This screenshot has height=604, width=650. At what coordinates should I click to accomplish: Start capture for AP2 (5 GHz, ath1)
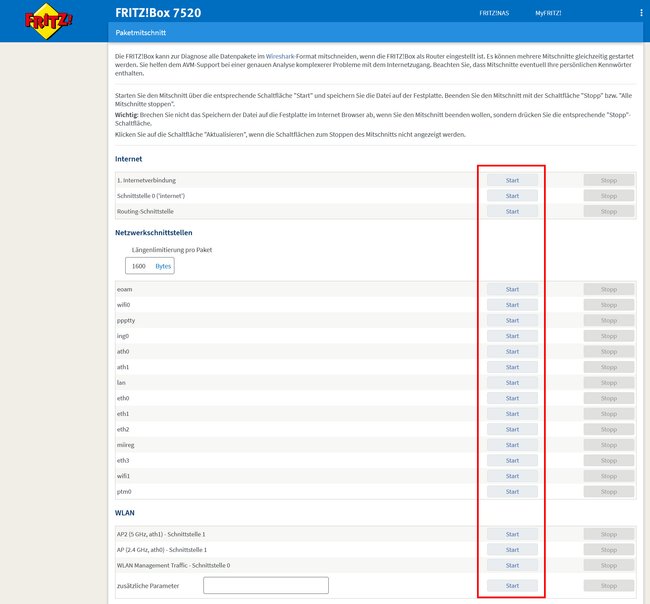coord(512,534)
